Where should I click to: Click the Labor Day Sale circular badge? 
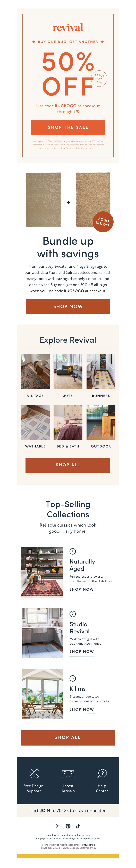[99, 79]
